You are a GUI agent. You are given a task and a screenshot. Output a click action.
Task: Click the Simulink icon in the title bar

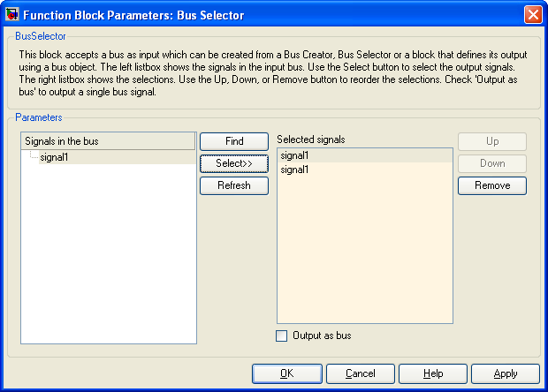point(11,15)
